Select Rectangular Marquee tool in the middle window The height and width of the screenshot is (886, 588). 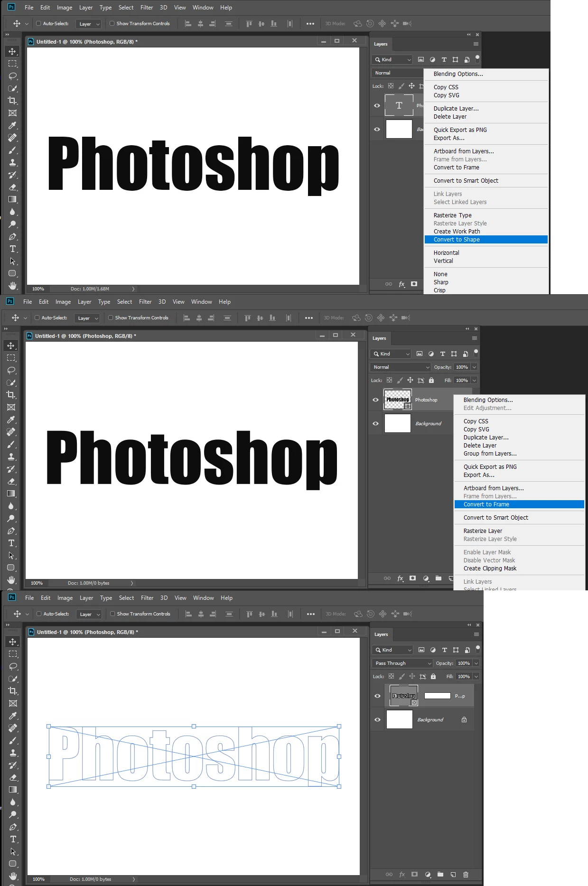pos(11,358)
